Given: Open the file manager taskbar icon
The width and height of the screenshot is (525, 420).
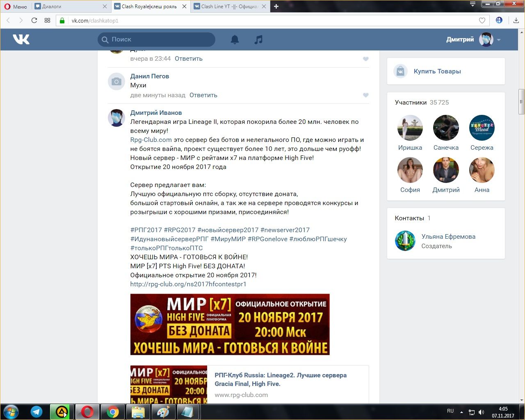Looking at the screenshot, I should point(138,411).
